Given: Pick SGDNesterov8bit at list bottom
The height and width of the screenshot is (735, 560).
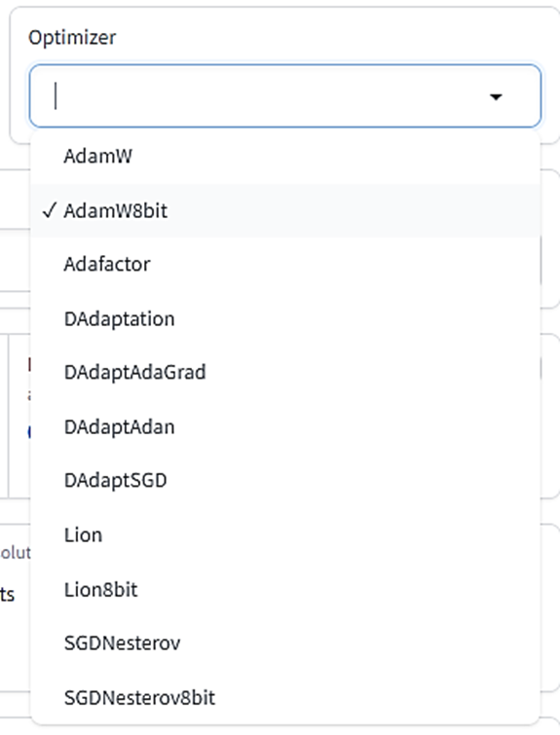Looking at the screenshot, I should click(x=285, y=698).
